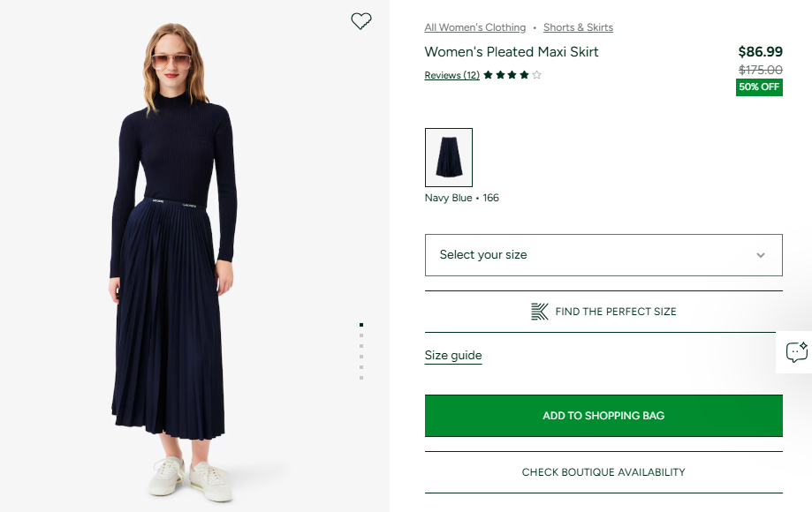Click Check Boutique Availability

(603, 472)
